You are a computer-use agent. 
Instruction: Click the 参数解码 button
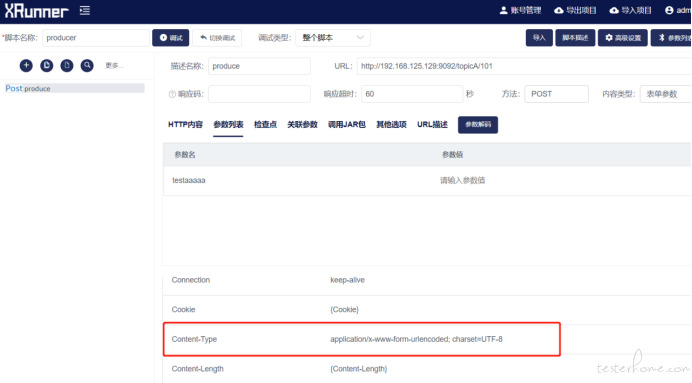[478, 124]
